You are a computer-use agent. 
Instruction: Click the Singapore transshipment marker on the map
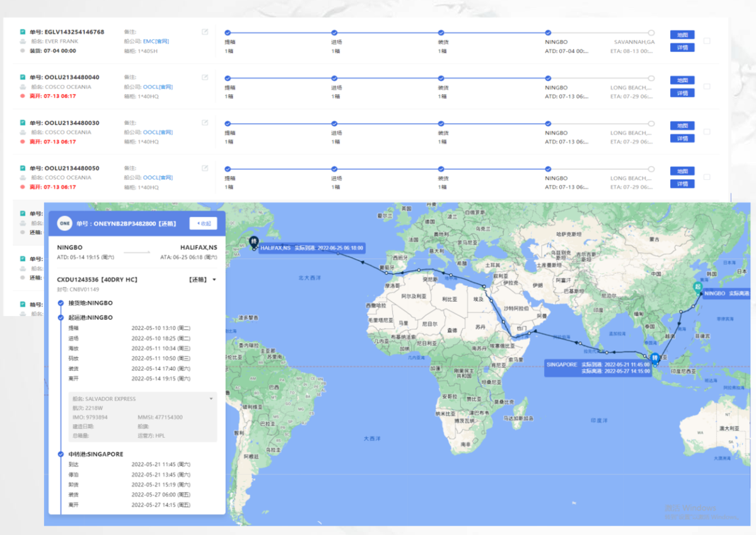(655, 359)
